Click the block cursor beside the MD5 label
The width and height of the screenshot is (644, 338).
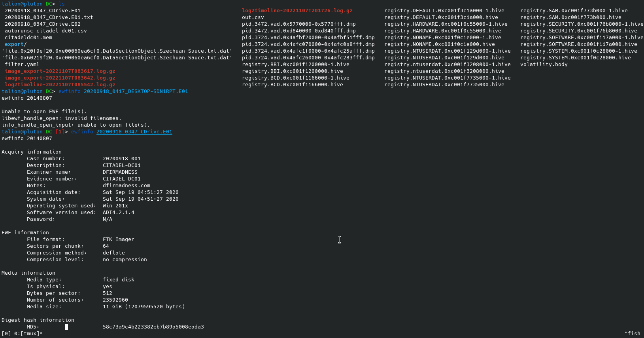tap(66, 327)
